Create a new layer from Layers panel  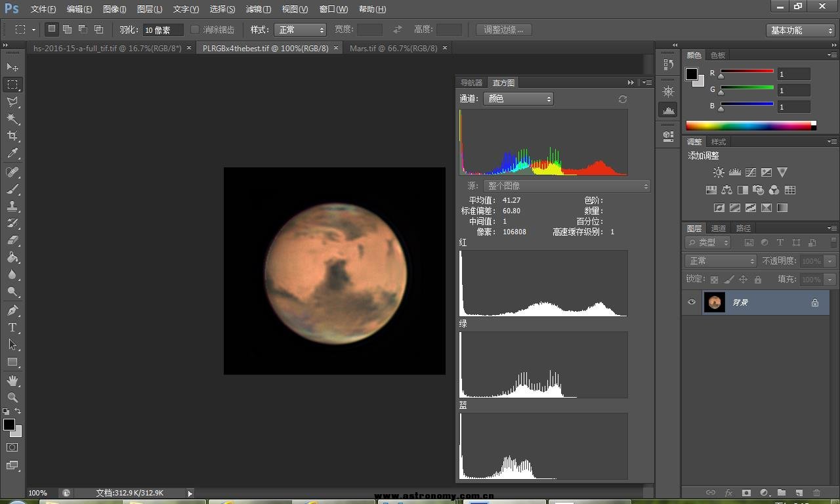pos(799,493)
